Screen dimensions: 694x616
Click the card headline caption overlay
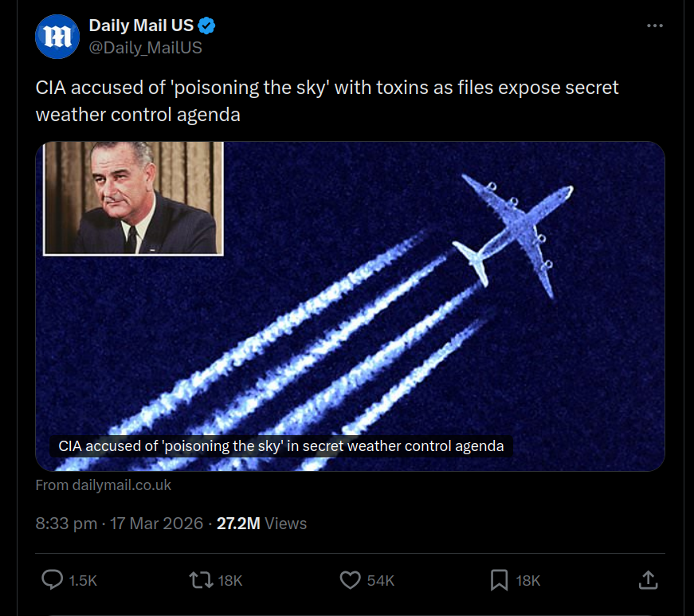(x=281, y=445)
